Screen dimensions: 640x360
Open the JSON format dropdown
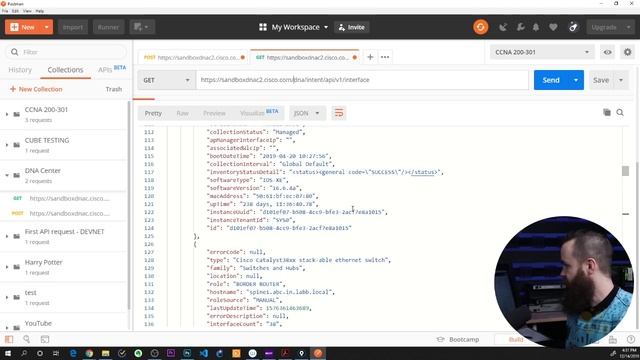click(307, 113)
